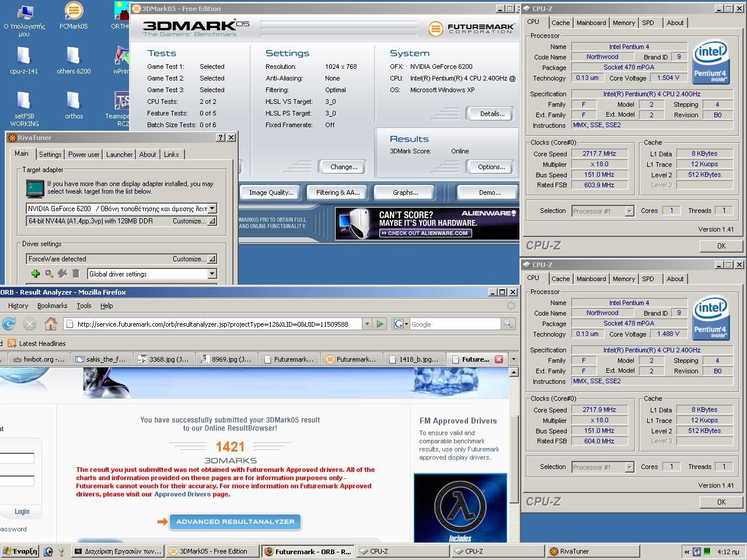Click the trash delete icon in RivaTuner

tap(76, 274)
